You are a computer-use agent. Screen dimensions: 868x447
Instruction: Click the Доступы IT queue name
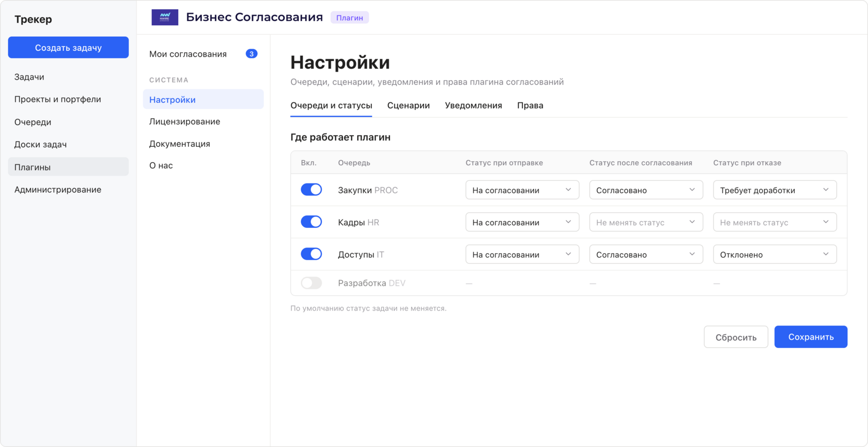(361, 254)
